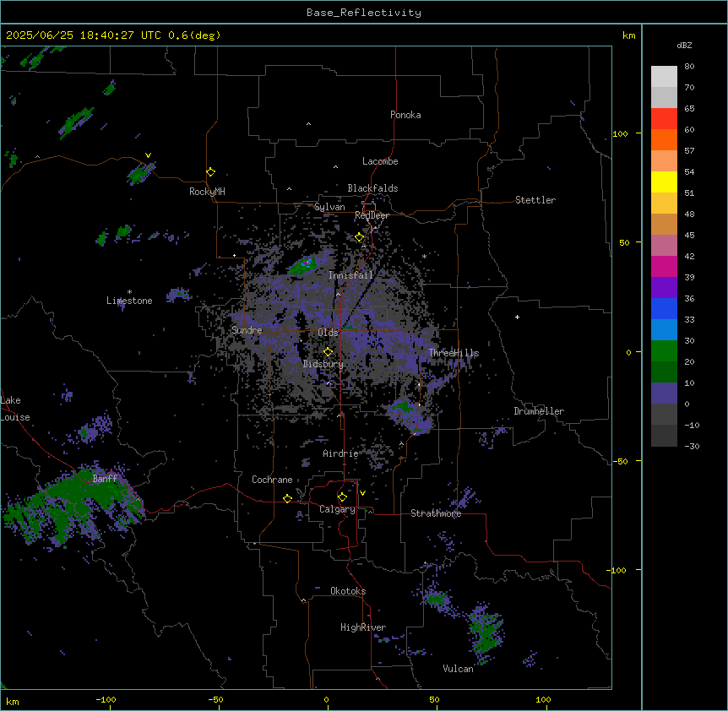Image resolution: width=728 pixels, height=711 pixels.
Task: Select the Vulcan label
Action: (458, 669)
